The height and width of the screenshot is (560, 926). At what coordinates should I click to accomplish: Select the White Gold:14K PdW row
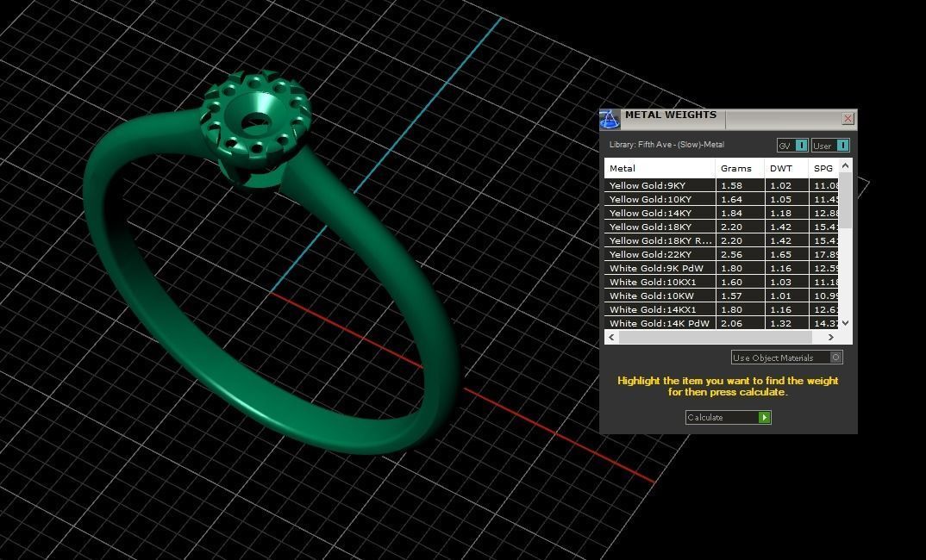(721, 323)
